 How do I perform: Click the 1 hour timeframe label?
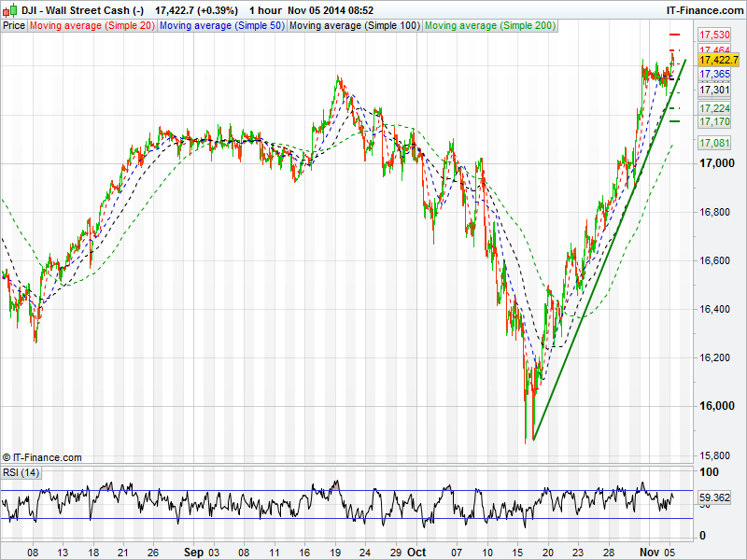[x=265, y=10]
